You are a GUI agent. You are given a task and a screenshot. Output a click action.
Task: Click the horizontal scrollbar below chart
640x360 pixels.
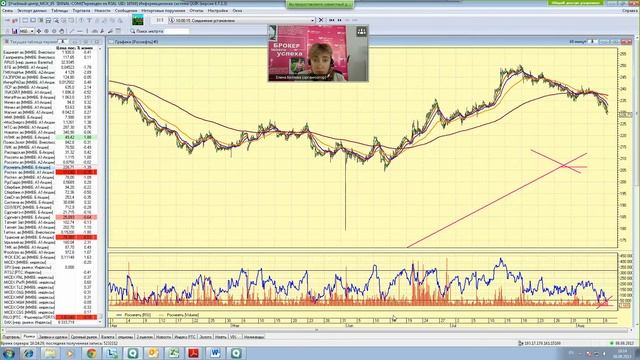pos(316,330)
